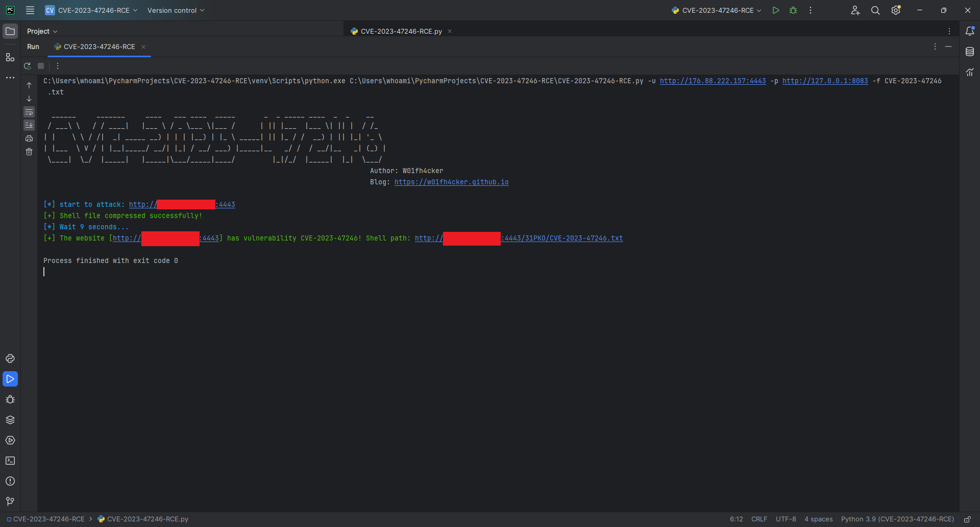Rerun the CVE-2023-47246-RCE script

[x=28, y=66]
